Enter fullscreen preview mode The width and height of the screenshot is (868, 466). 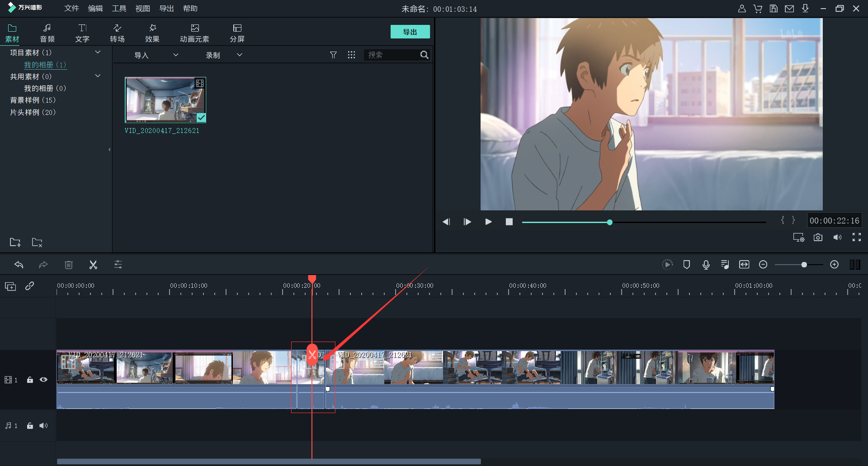click(x=856, y=238)
